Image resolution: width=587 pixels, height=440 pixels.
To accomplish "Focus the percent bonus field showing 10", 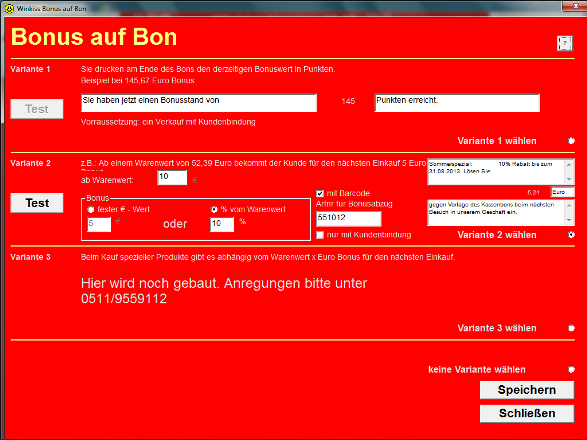I will pyautogui.click(x=222, y=224).
